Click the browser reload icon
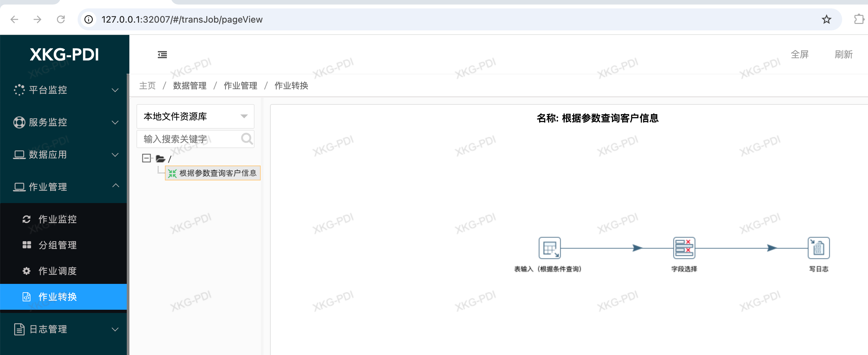868x355 pixels. pyautogui.click(x=61, y=19)
